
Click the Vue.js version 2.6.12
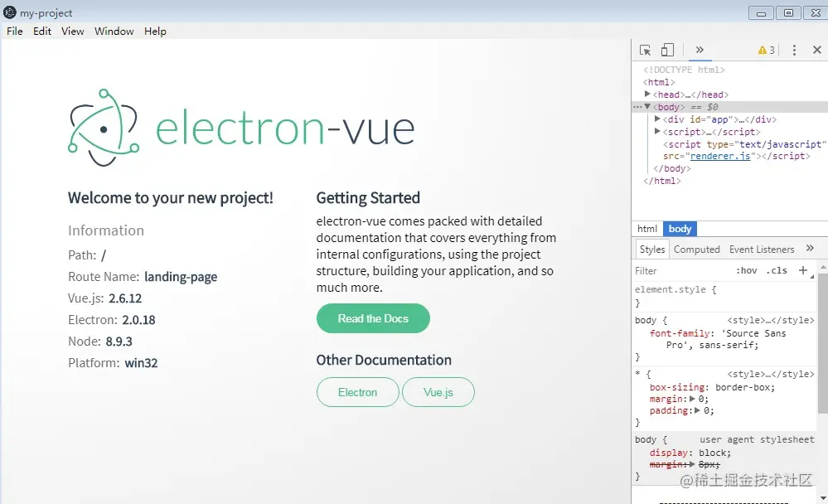coord(125,298)
